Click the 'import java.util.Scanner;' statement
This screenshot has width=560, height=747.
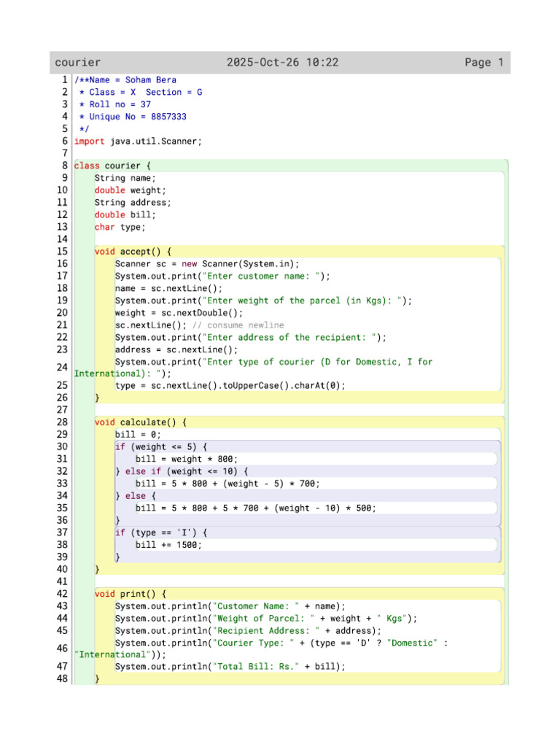138,142
